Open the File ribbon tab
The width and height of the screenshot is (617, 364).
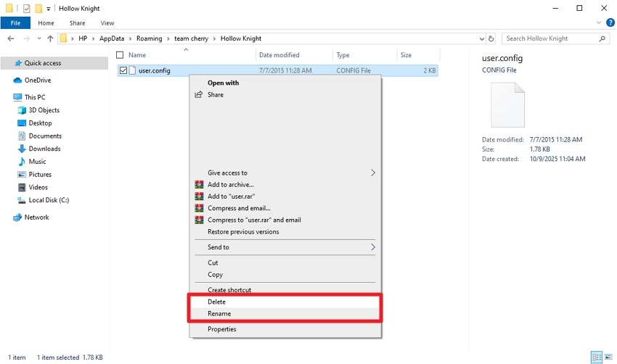(x=15, y=23)
